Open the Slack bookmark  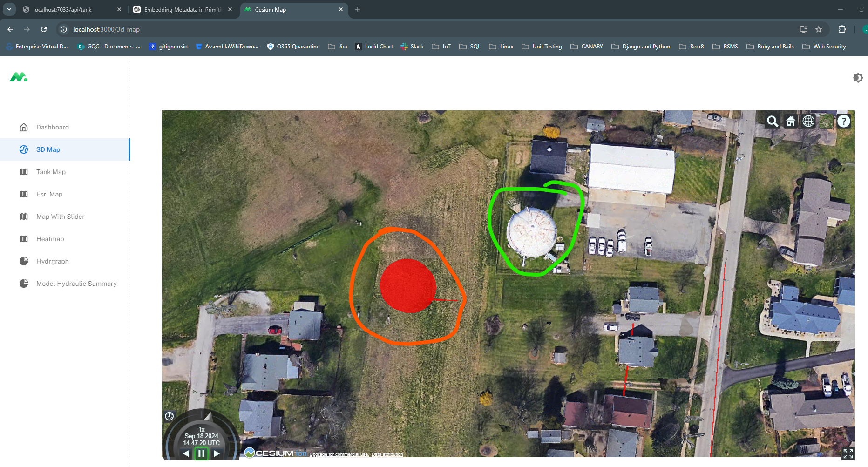coord(412,47)
